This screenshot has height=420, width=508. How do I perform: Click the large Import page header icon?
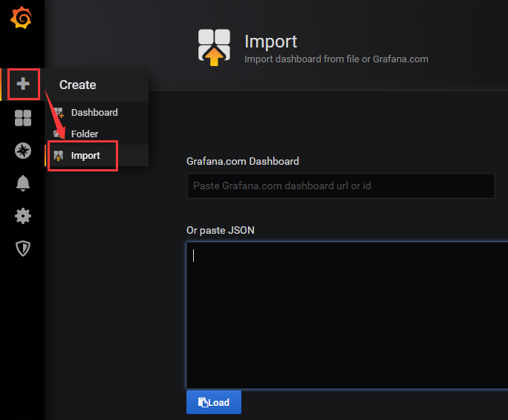[214, 48]
